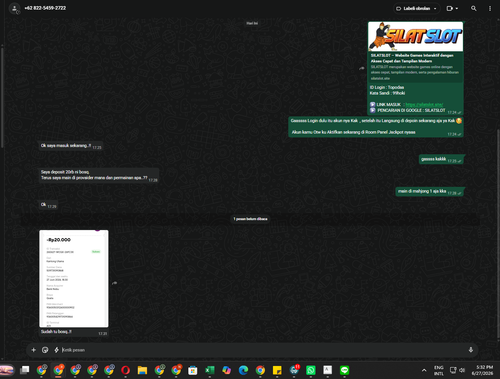The width and height of the screenshot is (500, 379).
Task: Click the "ID Login : Topodaa" text line
Action: 387,87
